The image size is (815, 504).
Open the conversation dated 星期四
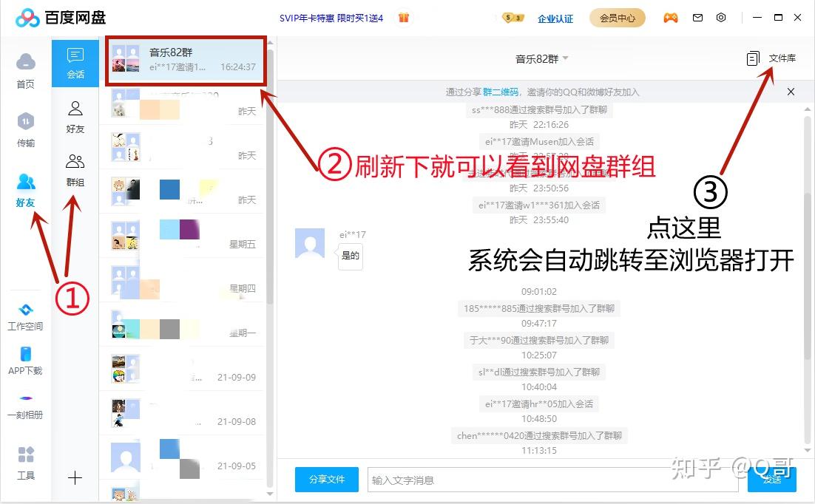[x=182, y=280]
